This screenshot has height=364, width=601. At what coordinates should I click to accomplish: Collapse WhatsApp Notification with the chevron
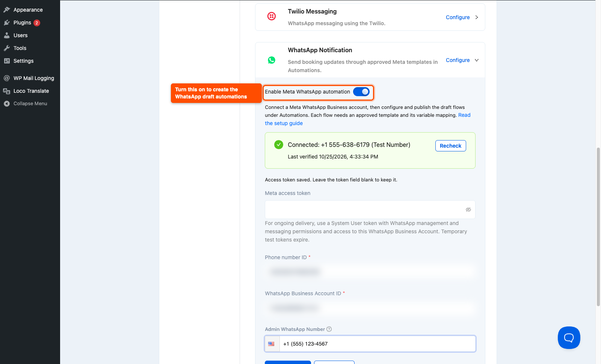477,60
